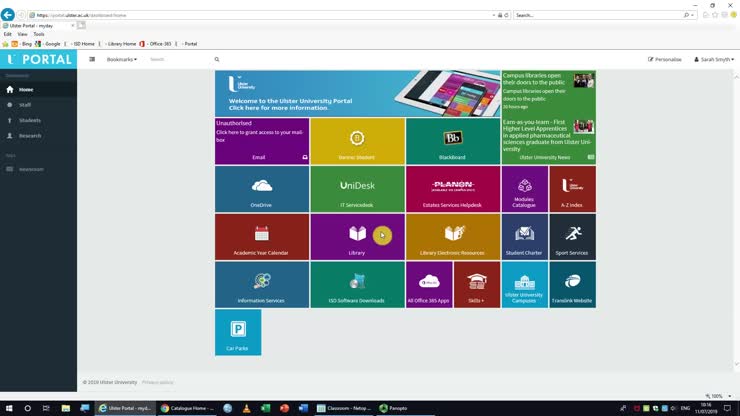Viewport: 740px width, 416px height.
Task: Click the browser Search box
Action: [x=598, y=15]
